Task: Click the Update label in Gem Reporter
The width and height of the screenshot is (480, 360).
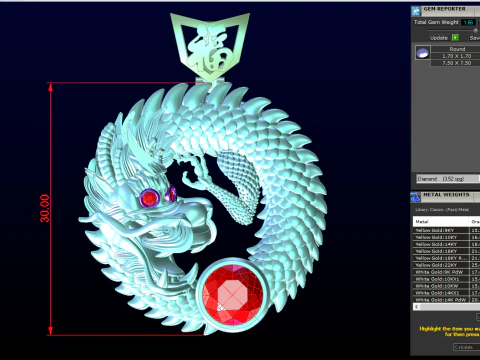Action: [x=439, y=38]
